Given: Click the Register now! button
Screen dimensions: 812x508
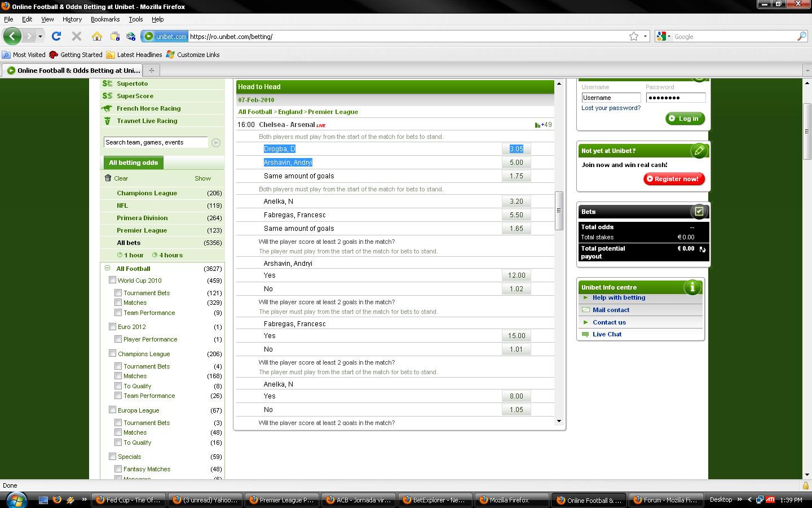Looking at the screenshot, I should [x=674, y=179].
